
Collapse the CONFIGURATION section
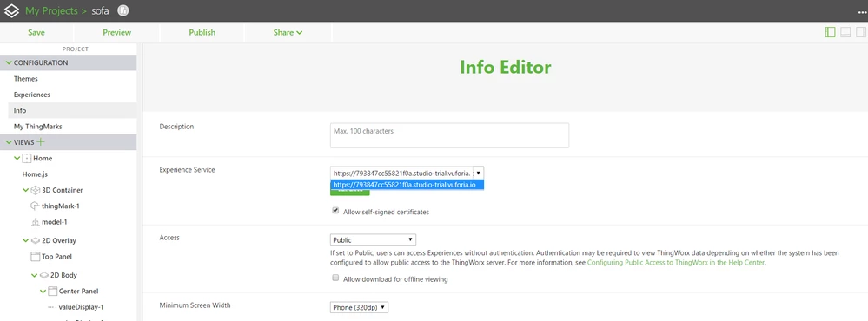[x=9, y=63]
